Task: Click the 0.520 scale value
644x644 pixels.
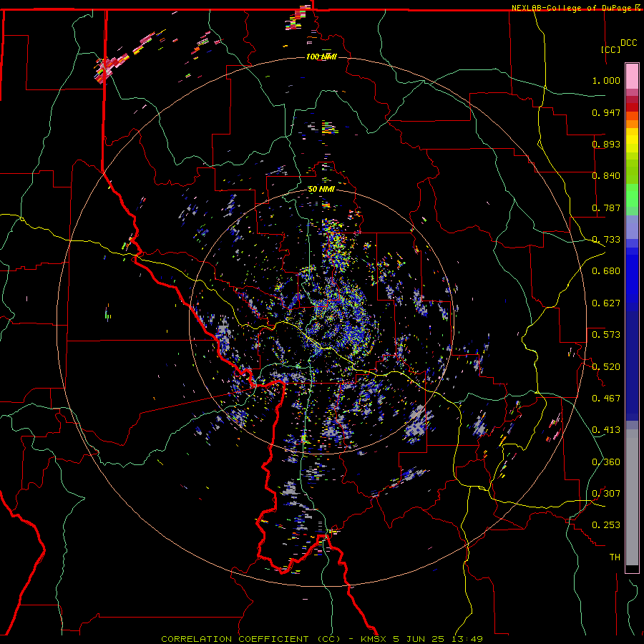Action: pyautogui.click(x=606, y=367)
